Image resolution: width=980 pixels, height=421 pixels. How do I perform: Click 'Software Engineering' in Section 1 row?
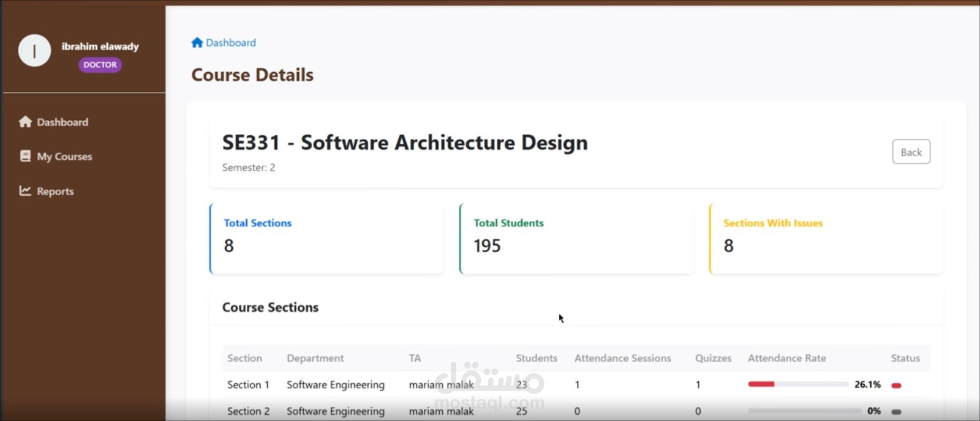(x=336, y=385)
